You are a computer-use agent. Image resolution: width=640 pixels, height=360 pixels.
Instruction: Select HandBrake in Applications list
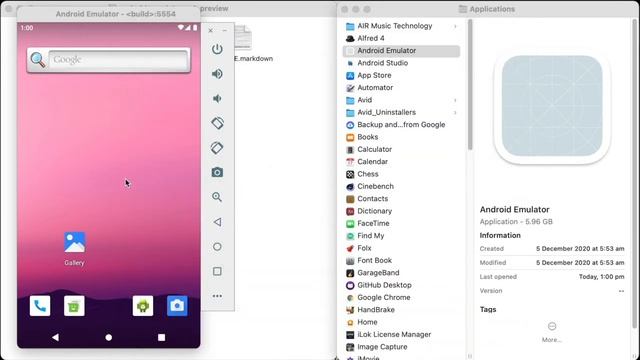[401, 310]
